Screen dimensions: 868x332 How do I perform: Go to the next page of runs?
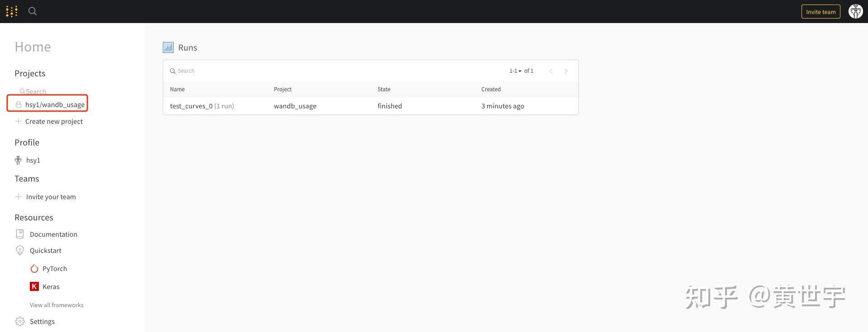click(x=566, y=71)
